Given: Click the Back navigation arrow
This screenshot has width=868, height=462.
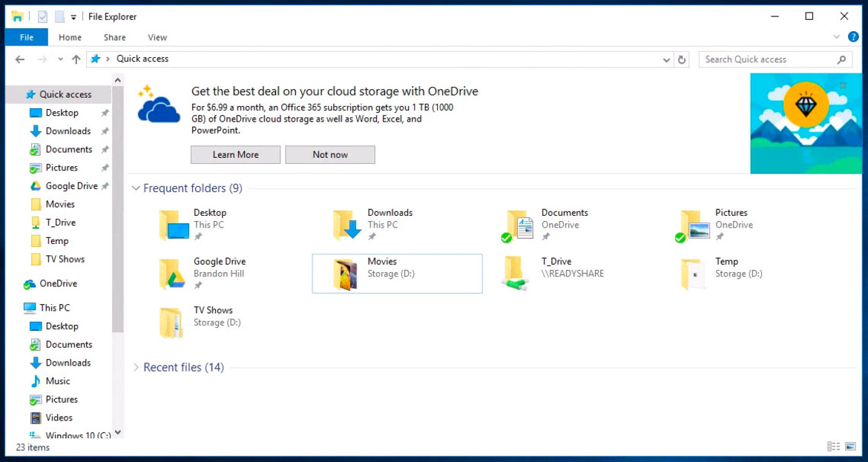Looking at the screenshot, I should pyautogui.click(x=20, y=59).
